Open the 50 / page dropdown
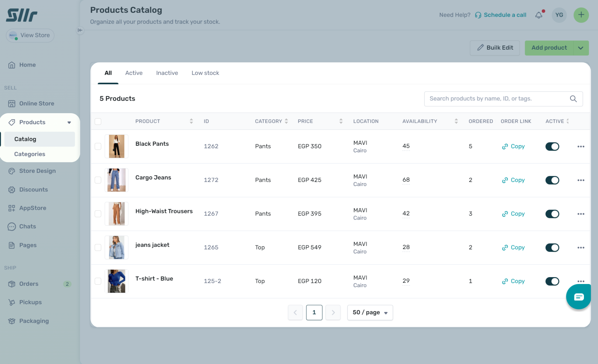The height and width of the screenshot is (364, 598). click(x=370, y=312)
